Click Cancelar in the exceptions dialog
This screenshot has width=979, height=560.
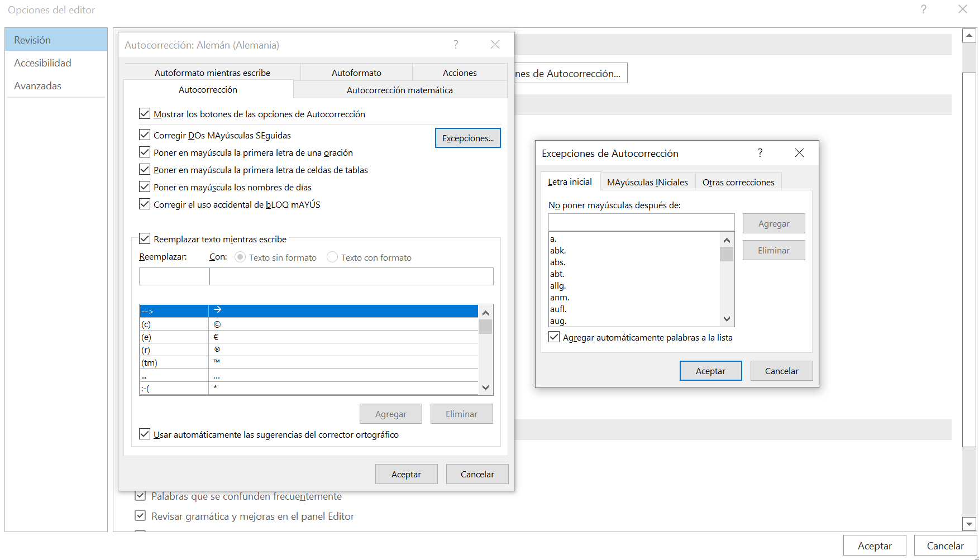coord(782,371)
